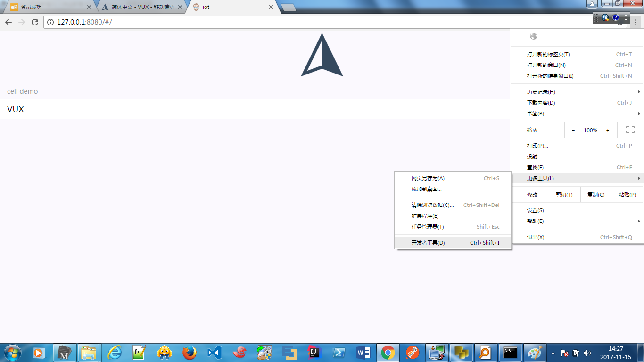The width and height of the screenshot is (644, 362).
Task: Expand the 历史记录(H) submenu
Action: (577, 92)
